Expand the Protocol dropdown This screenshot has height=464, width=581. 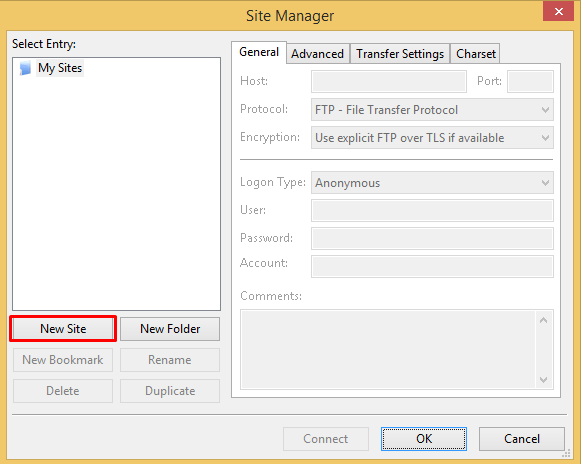coord(432,110)
